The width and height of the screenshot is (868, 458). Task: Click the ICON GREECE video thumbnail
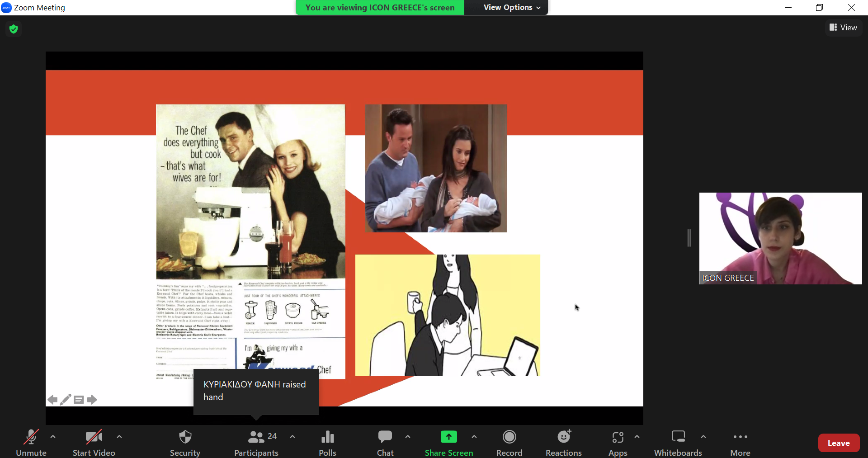(x=780, y=238)
